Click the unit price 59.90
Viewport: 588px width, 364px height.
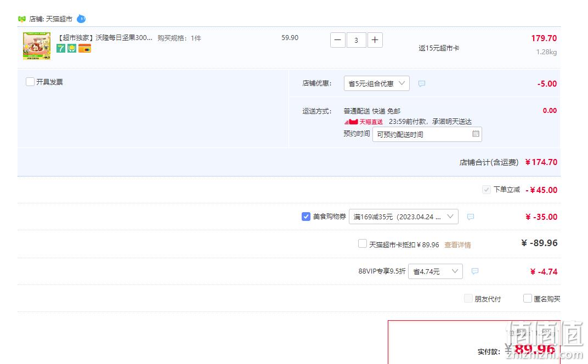(290, 38)
